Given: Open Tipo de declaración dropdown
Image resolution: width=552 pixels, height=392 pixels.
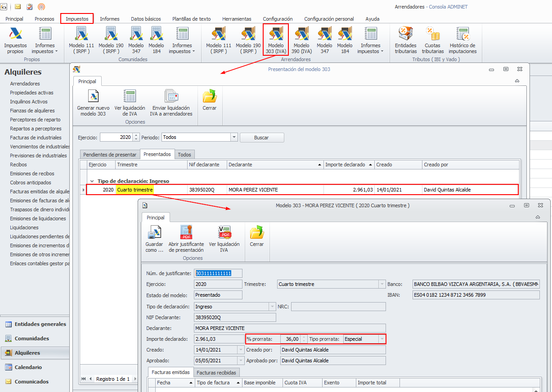Looking at the screenshot, I should [272, 307].
